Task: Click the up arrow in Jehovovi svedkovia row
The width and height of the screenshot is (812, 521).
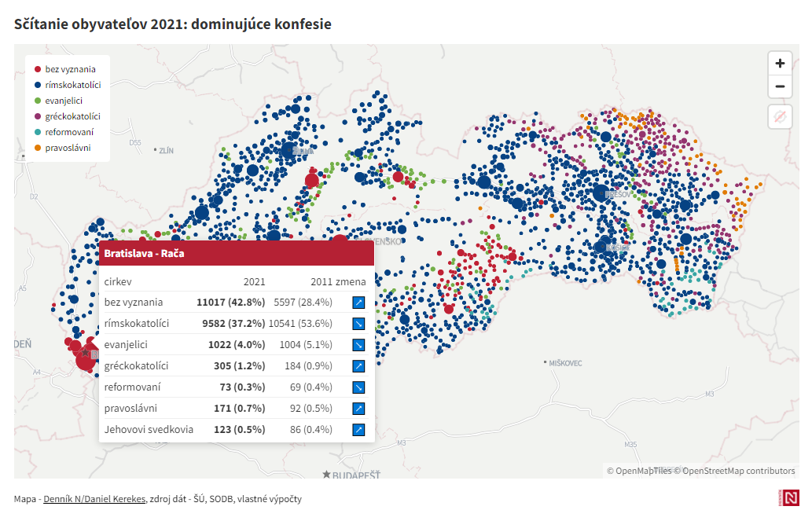Action: 358,429
